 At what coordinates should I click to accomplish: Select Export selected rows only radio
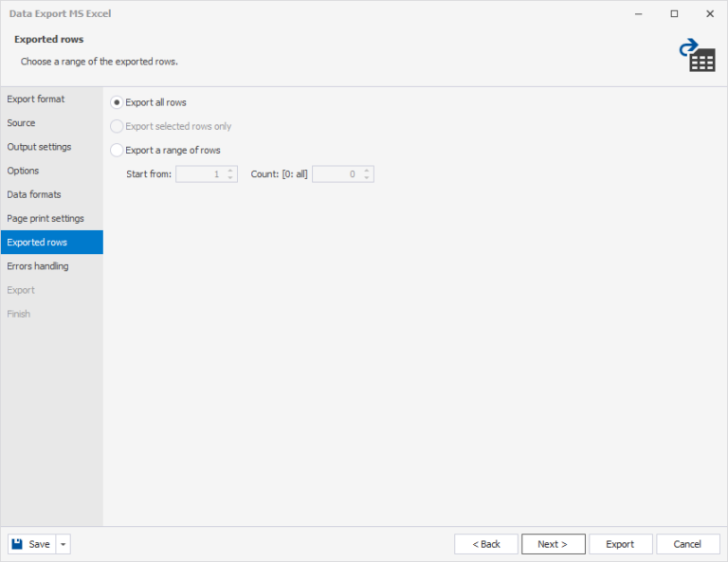click(118, 126)
